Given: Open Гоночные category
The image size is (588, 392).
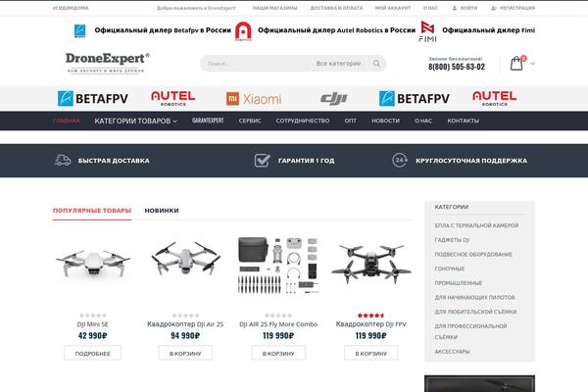Looking at the screenshot, I should (450, 269).
